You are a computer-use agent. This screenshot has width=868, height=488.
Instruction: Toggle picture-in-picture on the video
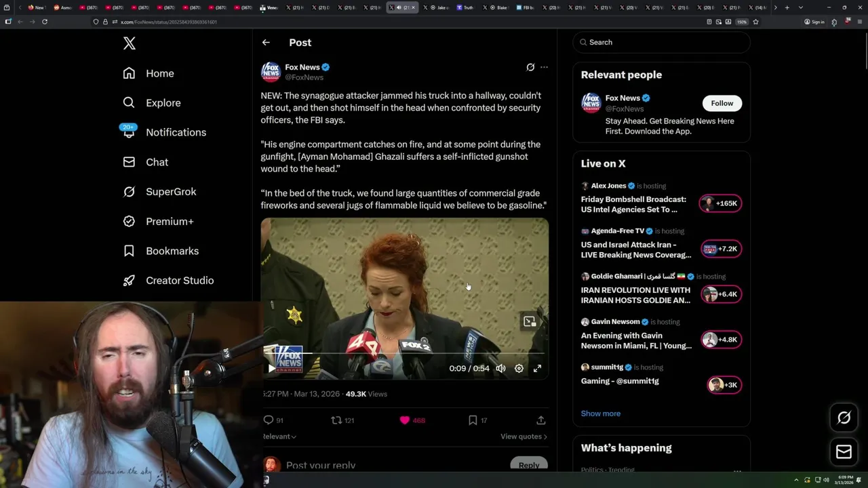tap(530, 321)
